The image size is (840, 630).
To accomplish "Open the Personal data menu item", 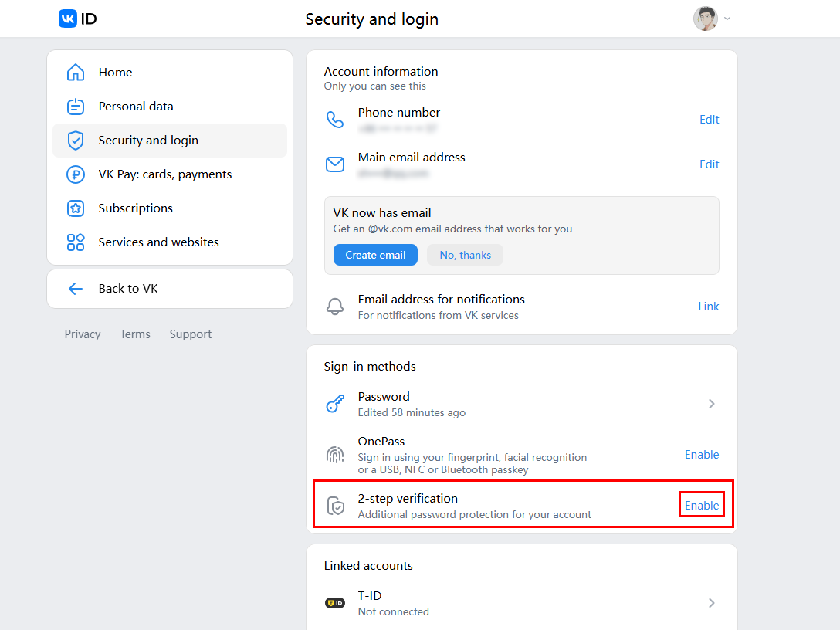I will coord(170,107).
